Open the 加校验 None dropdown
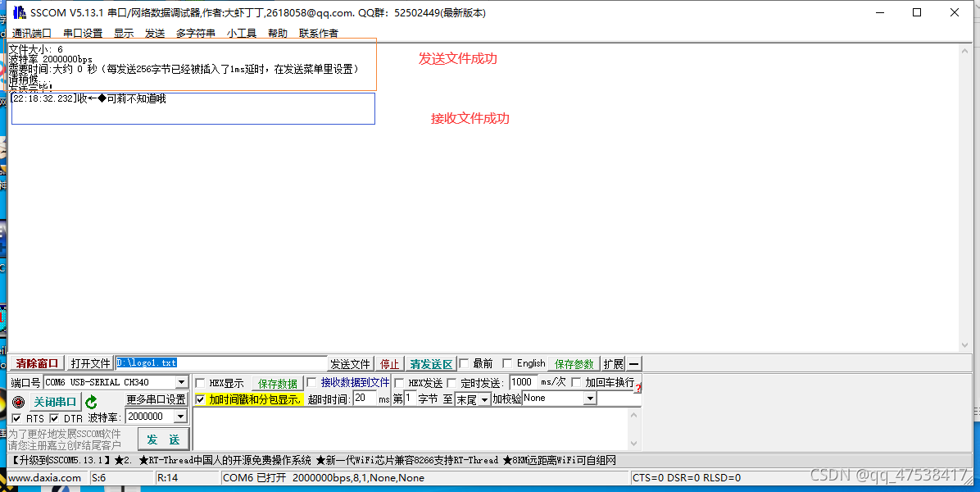The width and height of the screenshot is (980, 492). (589, 399)
